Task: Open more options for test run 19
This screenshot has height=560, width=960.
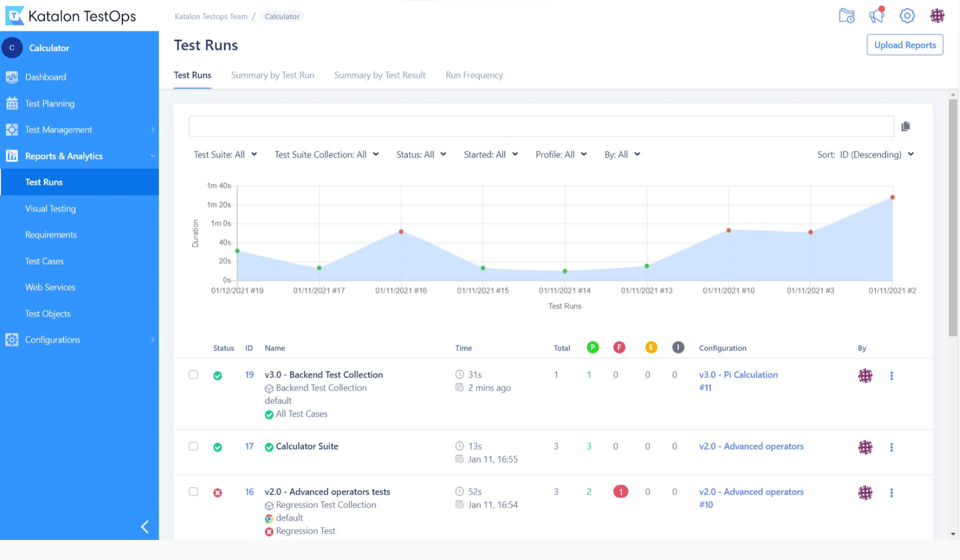Action: click(891, 375)
